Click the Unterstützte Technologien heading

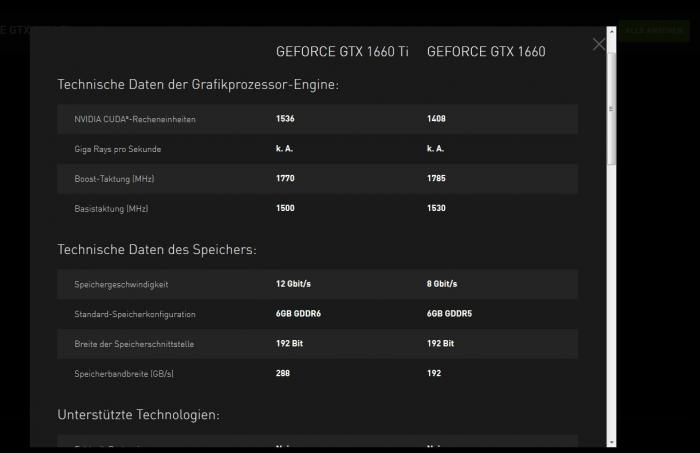138,415
